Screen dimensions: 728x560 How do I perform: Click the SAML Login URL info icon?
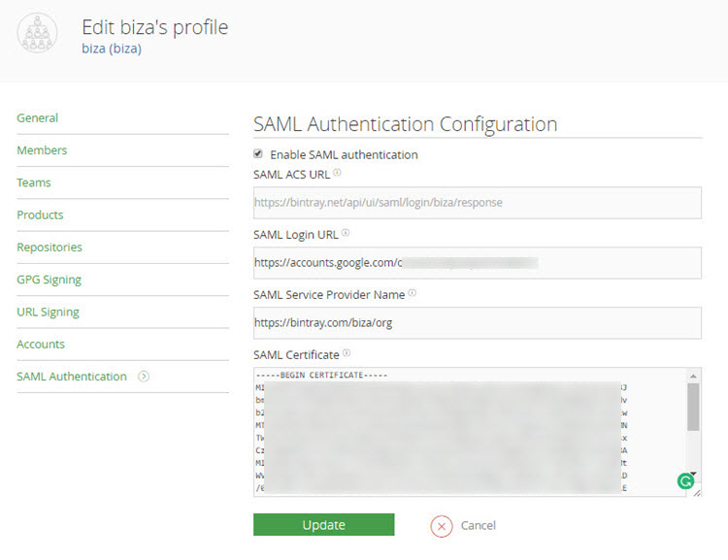pyautogui.click(x=346, y=233)
